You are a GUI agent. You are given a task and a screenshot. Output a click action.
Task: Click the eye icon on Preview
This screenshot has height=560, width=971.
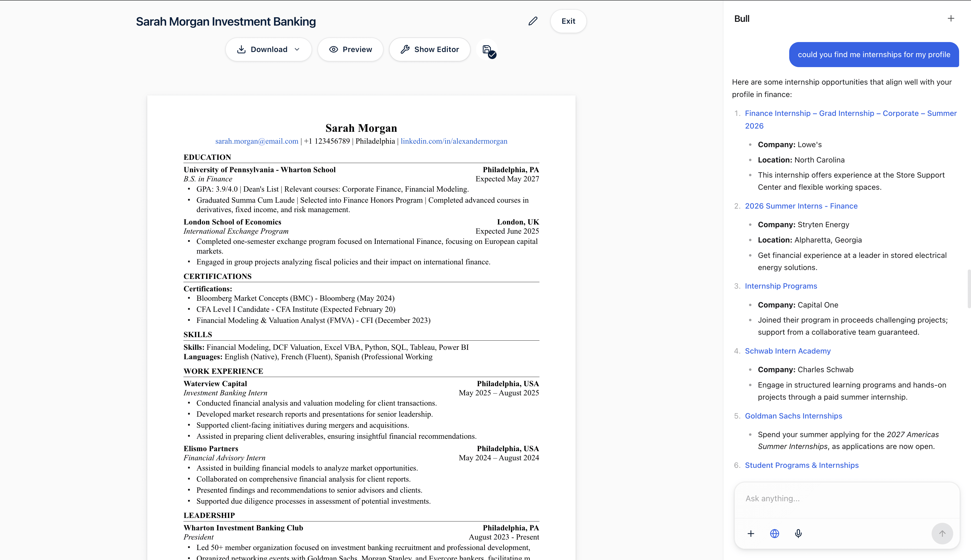(x=333, y=49)
